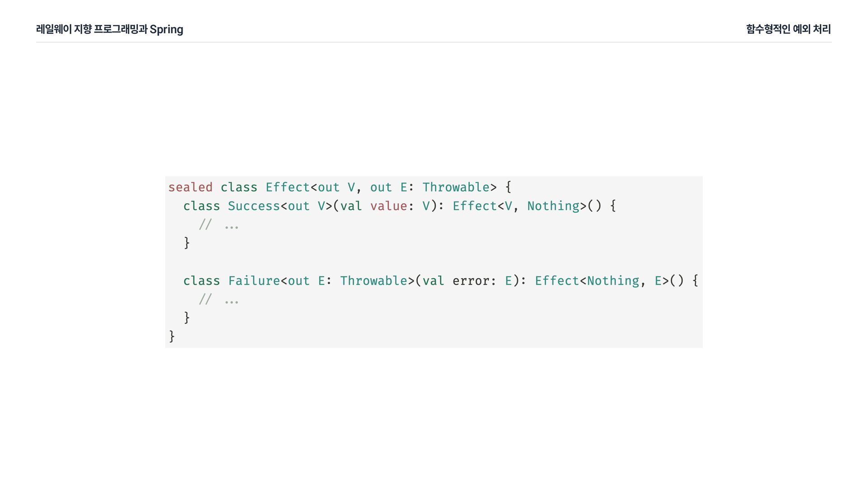The height and width of the screenshot is (488, 868).
Task: Click 'Throwable' on the sealed class line
Action: (456, 187)
